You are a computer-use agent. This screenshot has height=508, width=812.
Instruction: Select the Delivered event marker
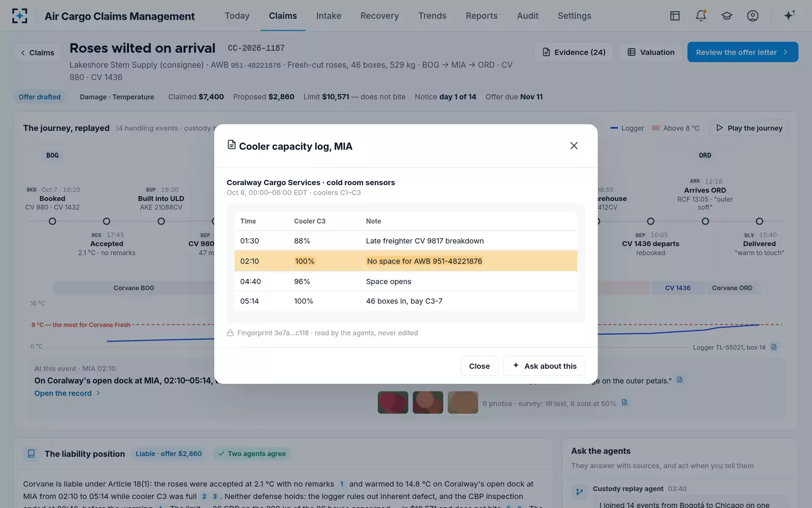(x=760, y=221)
